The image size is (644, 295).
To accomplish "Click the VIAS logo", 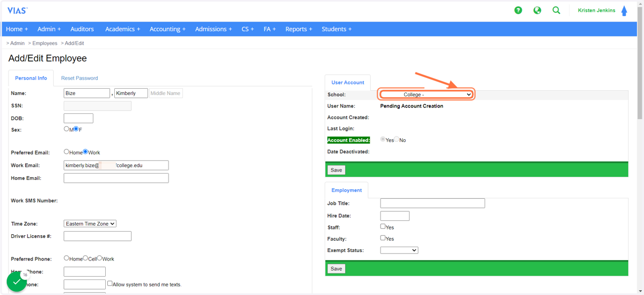I will (x=17, y=11).
